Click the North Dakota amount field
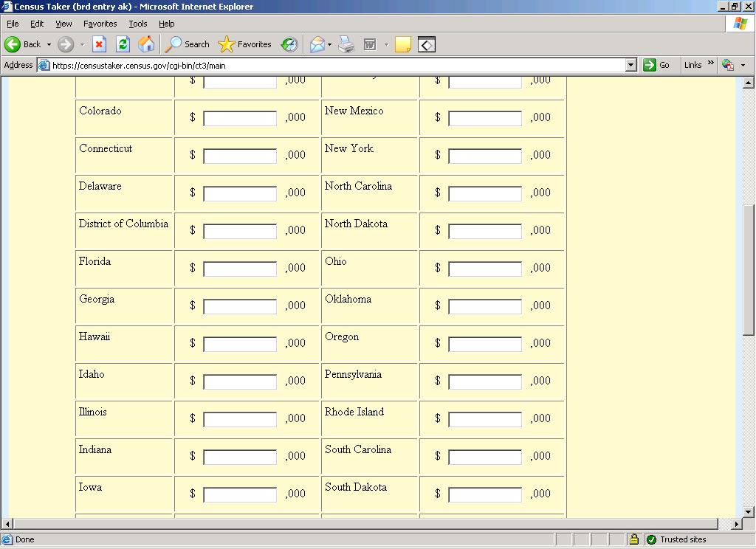The image size is (756, 549). pos(485,231)
